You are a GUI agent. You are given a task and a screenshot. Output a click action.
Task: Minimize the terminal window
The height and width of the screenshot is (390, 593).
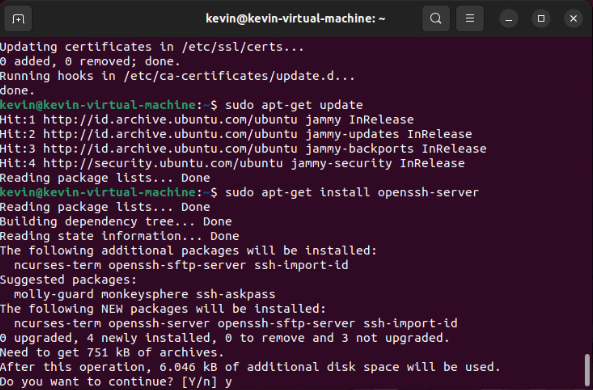click(509, 19)
